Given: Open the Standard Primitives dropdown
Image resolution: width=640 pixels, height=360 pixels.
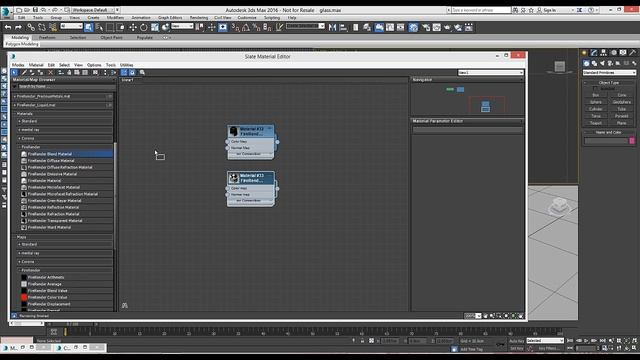Looking at the screenshot, I should 609,73.
